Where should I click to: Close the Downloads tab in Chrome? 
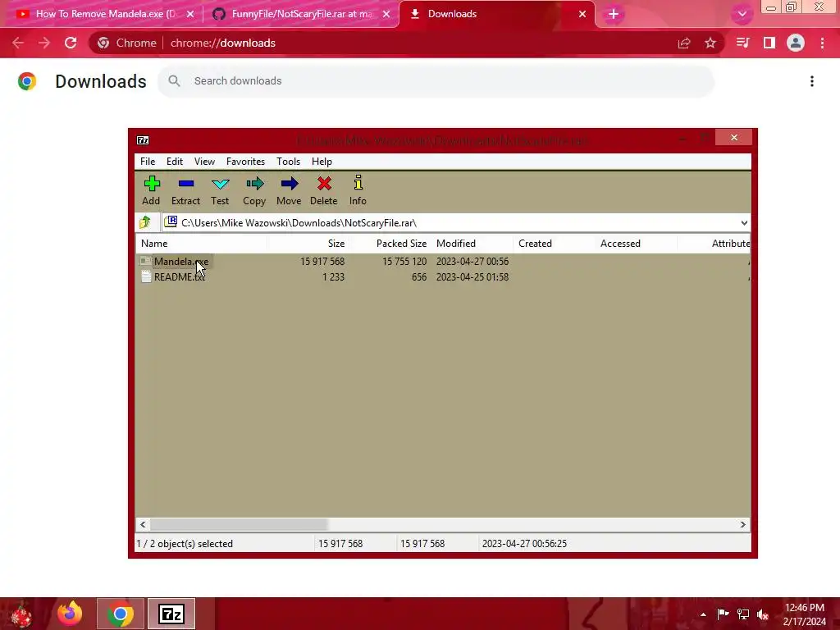(582, 14)
